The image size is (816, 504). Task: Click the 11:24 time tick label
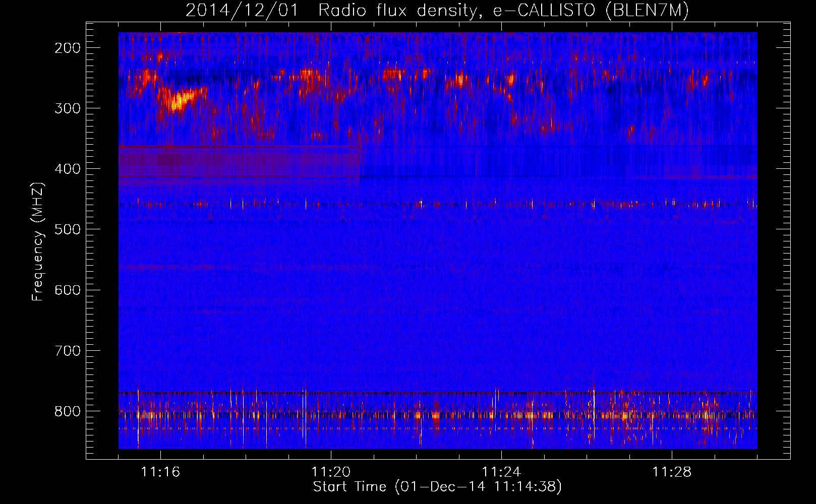[501, 472]
